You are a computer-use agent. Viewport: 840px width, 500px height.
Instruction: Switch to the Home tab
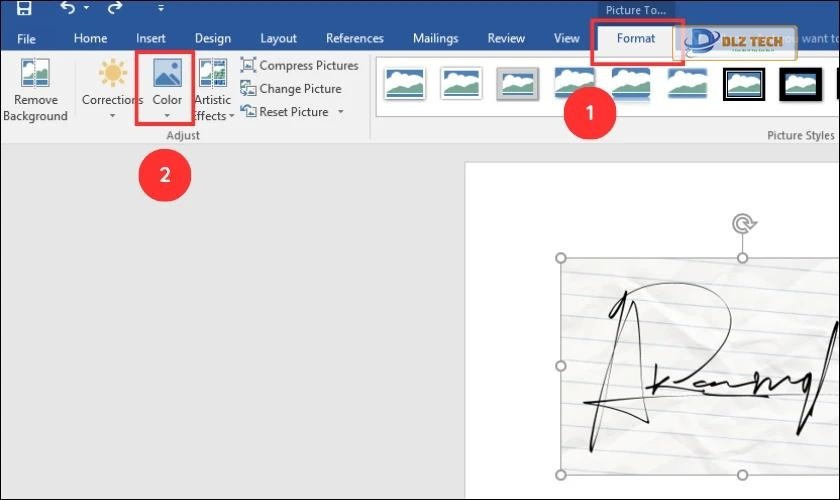coord(90,38)
